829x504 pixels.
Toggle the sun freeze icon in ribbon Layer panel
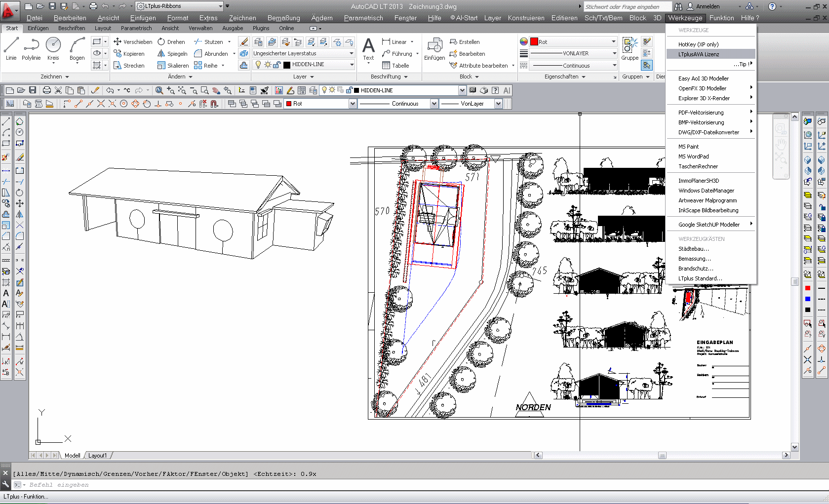click(x=267, y=65)
